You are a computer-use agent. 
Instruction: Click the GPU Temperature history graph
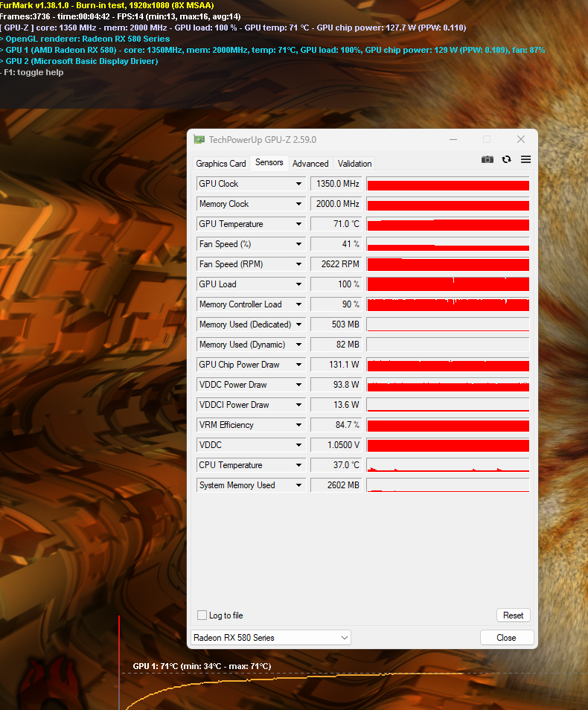point(448,224)
